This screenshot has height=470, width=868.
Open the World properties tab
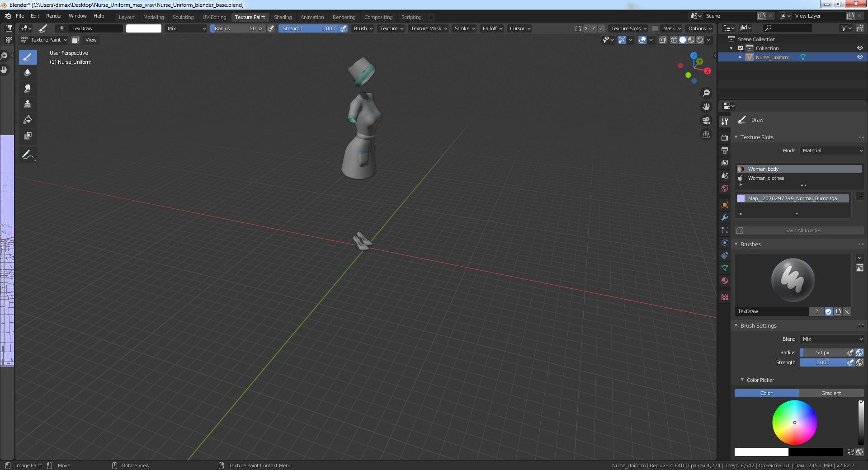click(x=725, y=188)
